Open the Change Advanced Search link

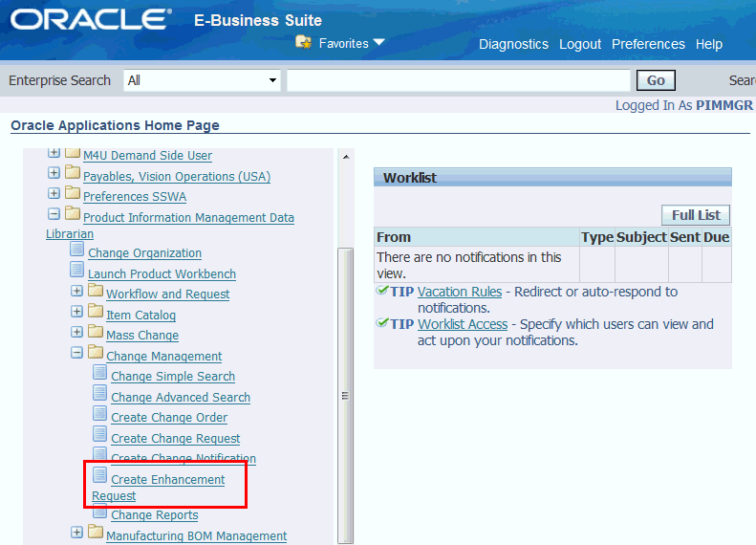point(181,398)
